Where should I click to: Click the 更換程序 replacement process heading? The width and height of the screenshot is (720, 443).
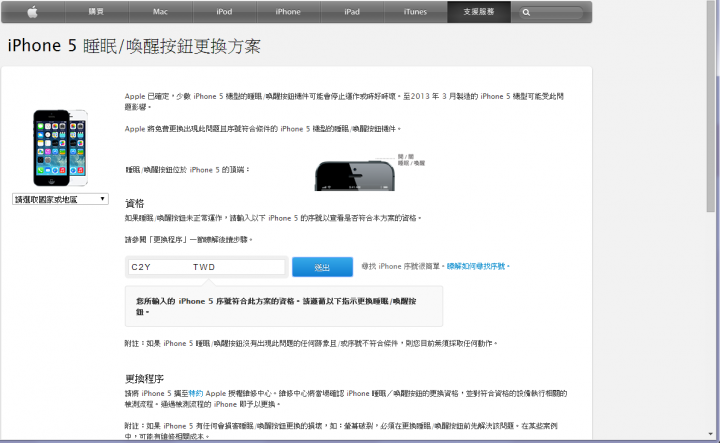(144, 379)
